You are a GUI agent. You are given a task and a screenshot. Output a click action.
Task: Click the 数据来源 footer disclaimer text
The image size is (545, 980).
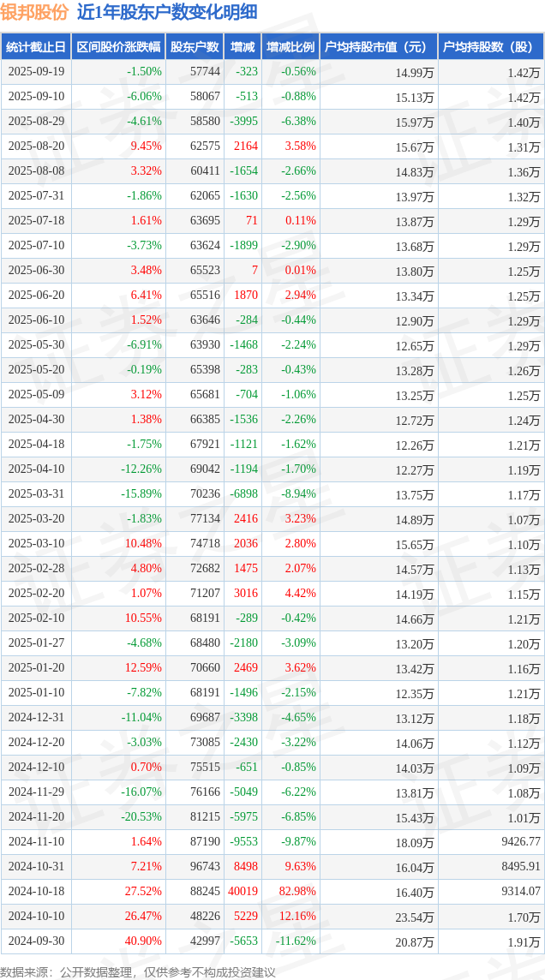(138, 971)
